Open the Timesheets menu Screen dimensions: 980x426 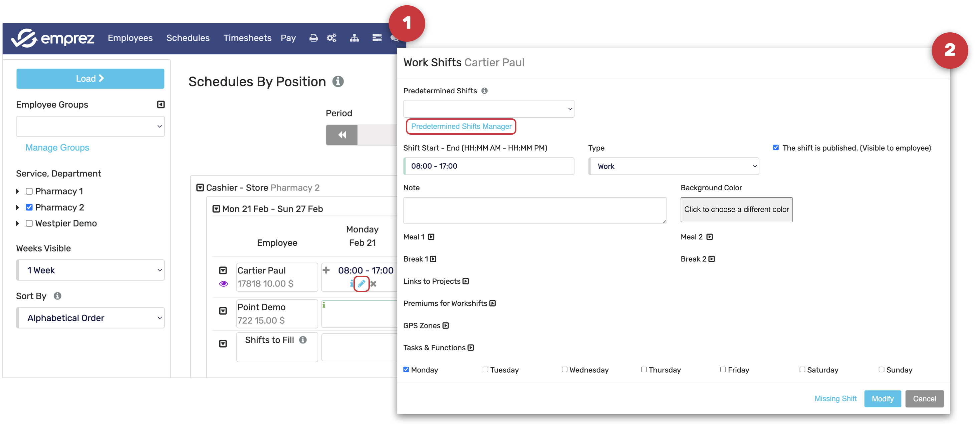pos(247,38)
